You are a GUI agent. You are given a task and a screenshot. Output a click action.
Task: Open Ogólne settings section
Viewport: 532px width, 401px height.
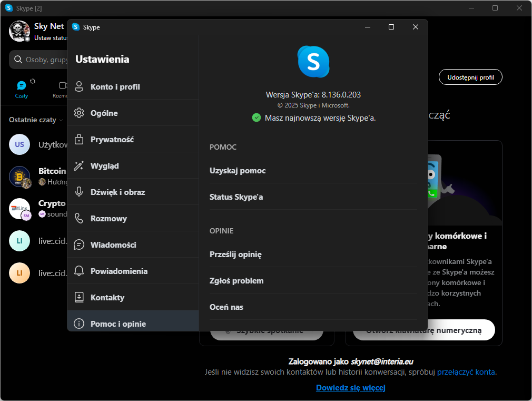pos(133,113)
